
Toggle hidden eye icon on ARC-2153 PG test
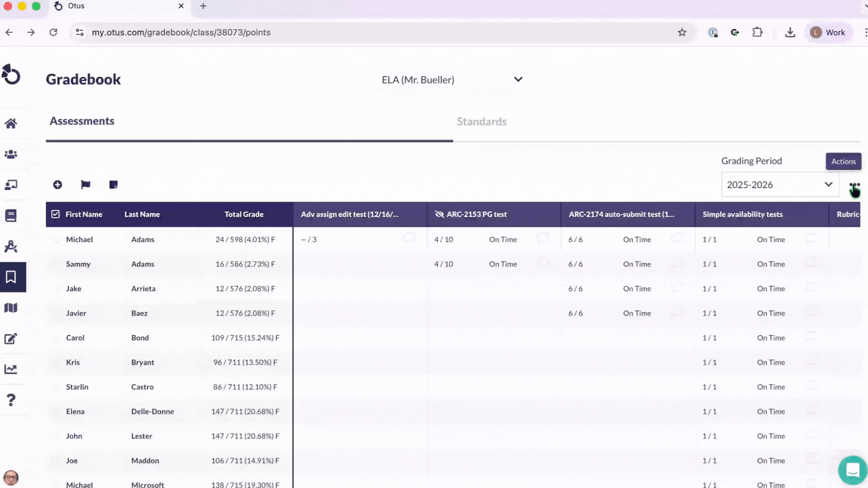[x=439, y=214]
